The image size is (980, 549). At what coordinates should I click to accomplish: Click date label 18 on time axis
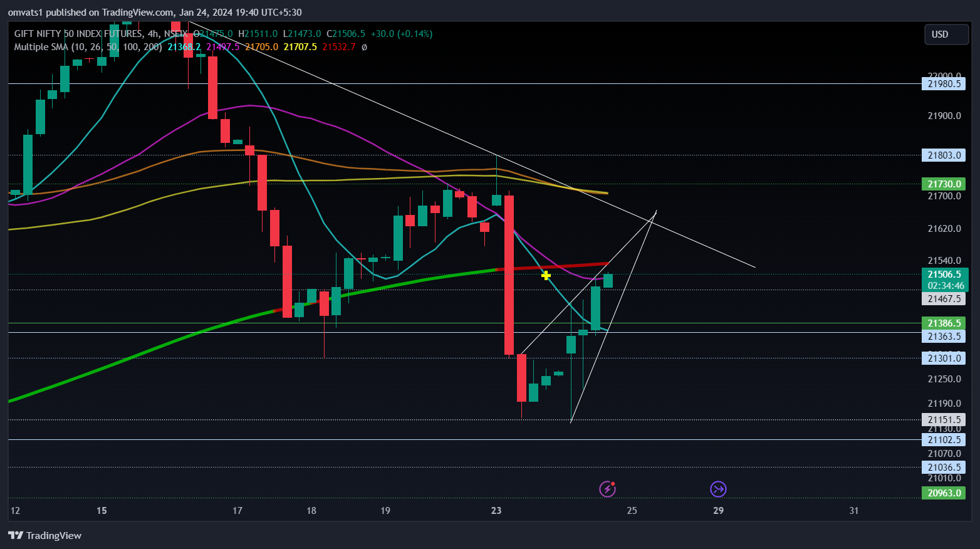(311, 511)
